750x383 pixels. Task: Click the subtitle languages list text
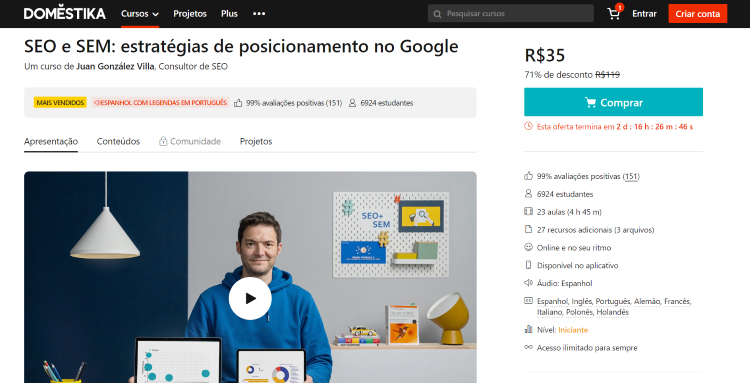tap(614, 306)
